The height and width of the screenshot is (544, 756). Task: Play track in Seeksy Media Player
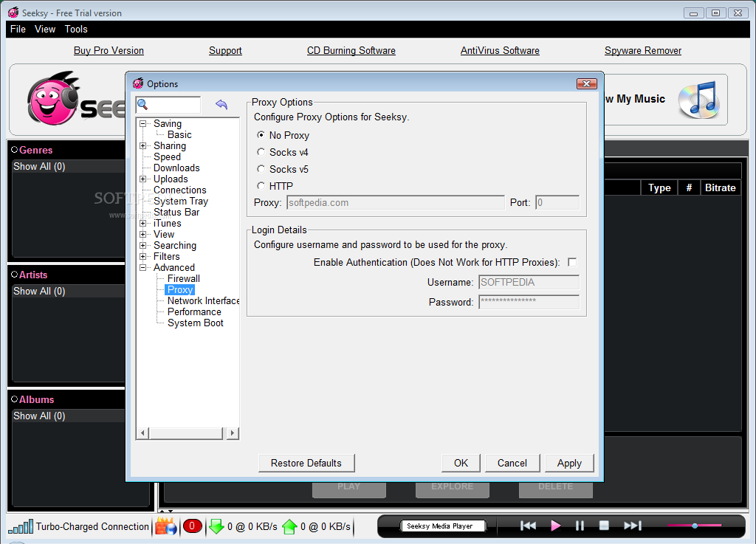[555, 526]
